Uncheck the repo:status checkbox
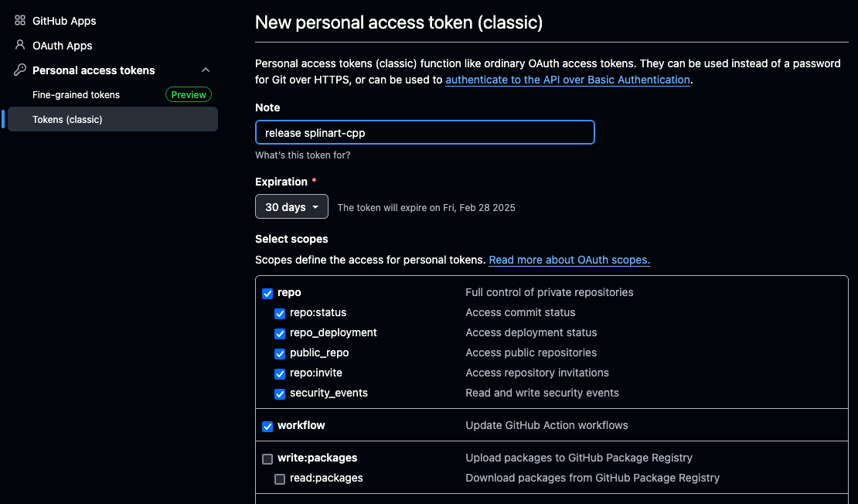The image size is (858, 504). pyautogui.click(x=280, y=314)
